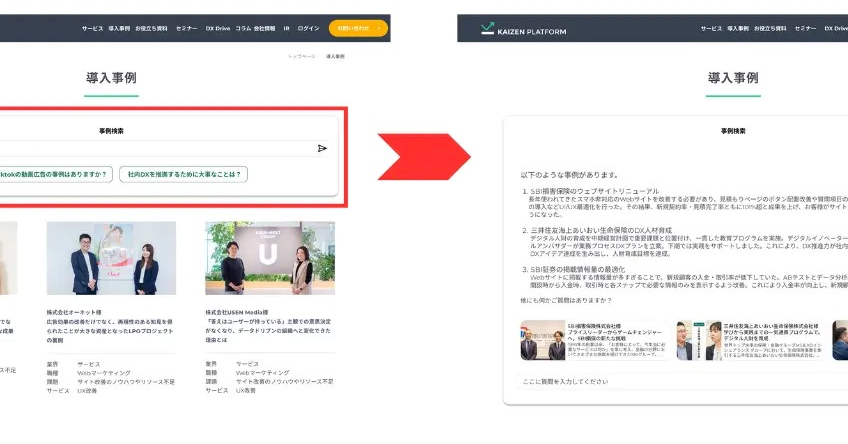This screenshot has height=444, width=848.
Task: Click 導入事例 breadcrumb text on left page
Action: point(335,56)
